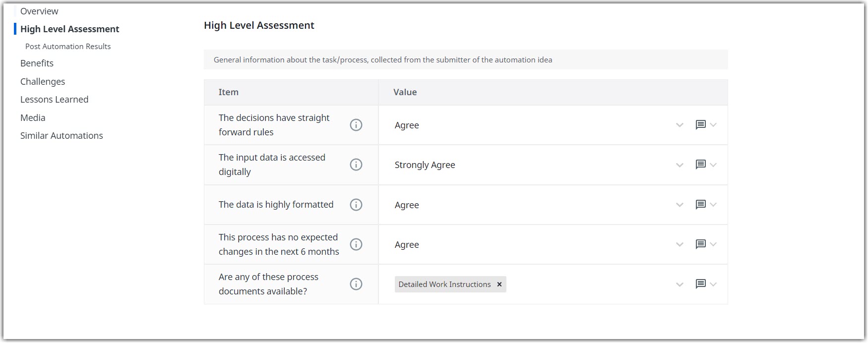Show info for 'The data is highly formatted'
Screen dimensions: 868x343
tap(356, 205)
